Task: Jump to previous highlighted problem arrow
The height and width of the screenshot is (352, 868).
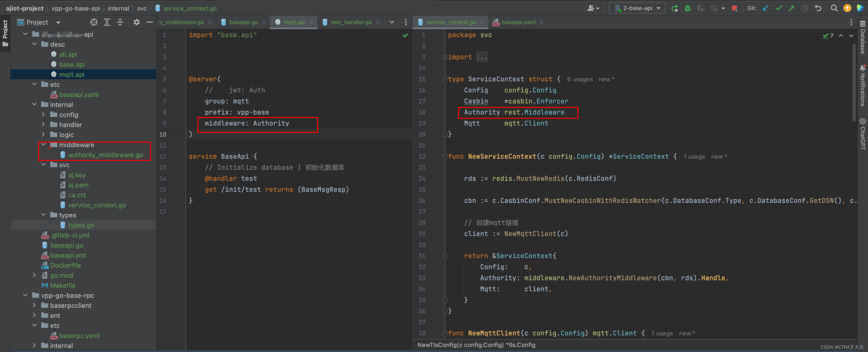Action: coord(841,36)
